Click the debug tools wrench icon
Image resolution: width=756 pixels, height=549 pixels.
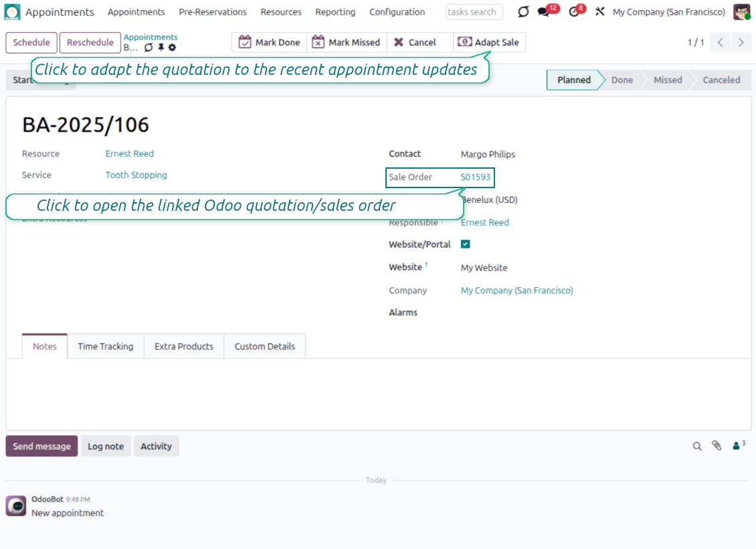coord(599,12)
